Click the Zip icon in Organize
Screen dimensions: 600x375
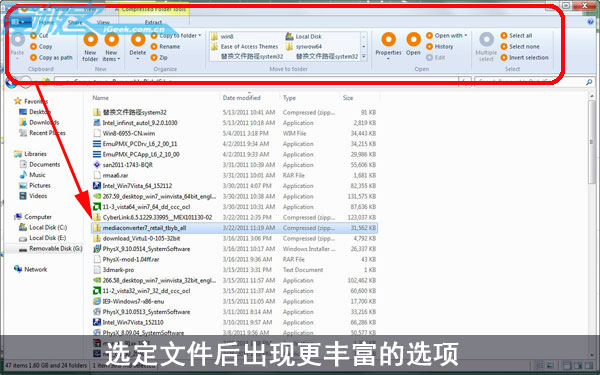point(154,57)
